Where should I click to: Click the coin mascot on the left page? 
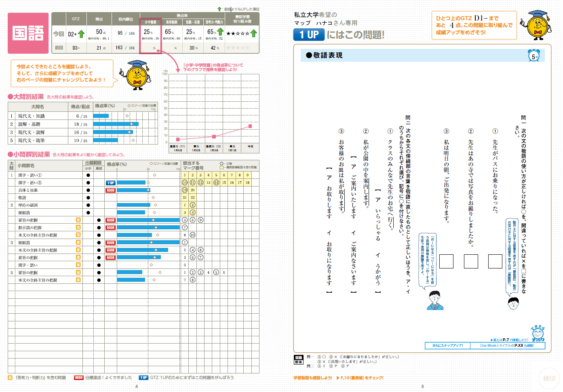[x=136, y=75]
